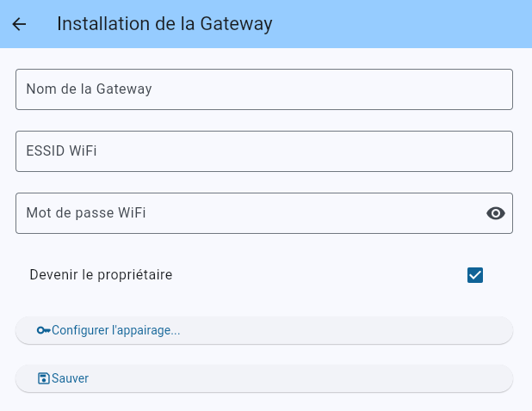The height and width of the screenshot is (411, 532).
Task: Click the Mot de passe WiFi placeholder text
Action: [x=86, y=213]
